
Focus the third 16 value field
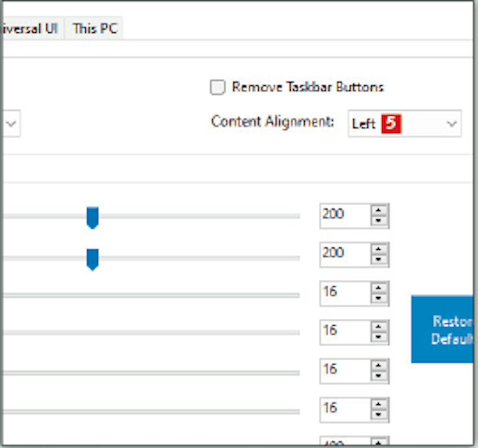click(345, 370)
